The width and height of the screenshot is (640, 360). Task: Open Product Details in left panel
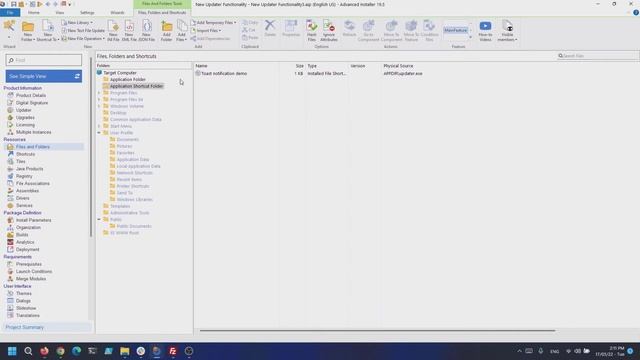[x=31, y=96]
